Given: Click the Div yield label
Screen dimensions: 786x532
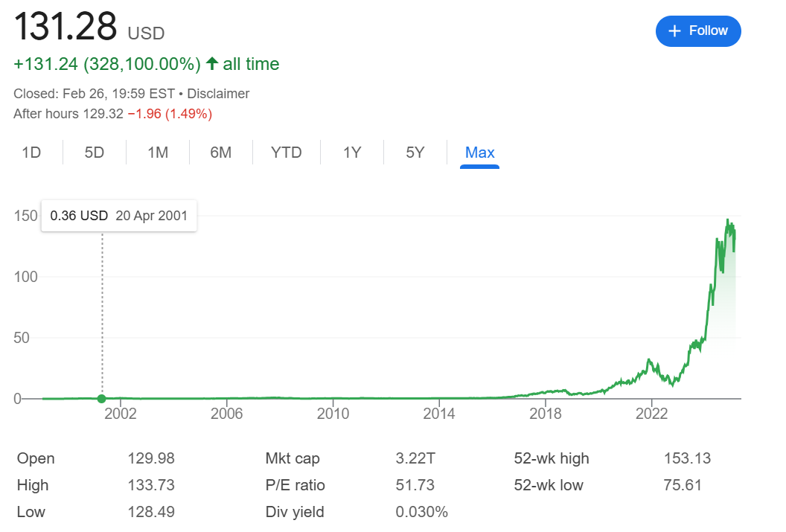Looking at the screenshot, I should (x=295, y=512).
